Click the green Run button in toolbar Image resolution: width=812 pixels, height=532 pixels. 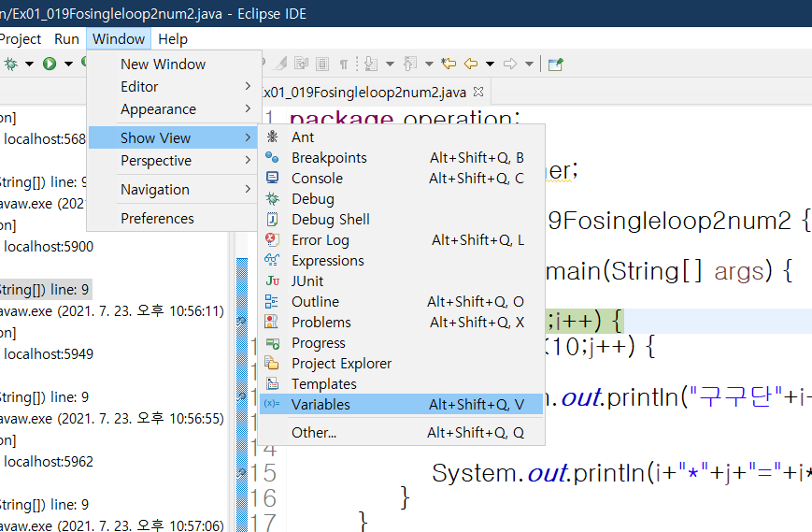50,65
